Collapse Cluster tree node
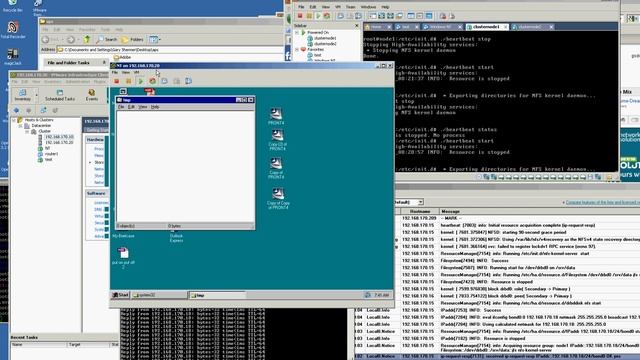This screenshot has width=640, height=360. [27, 131]
